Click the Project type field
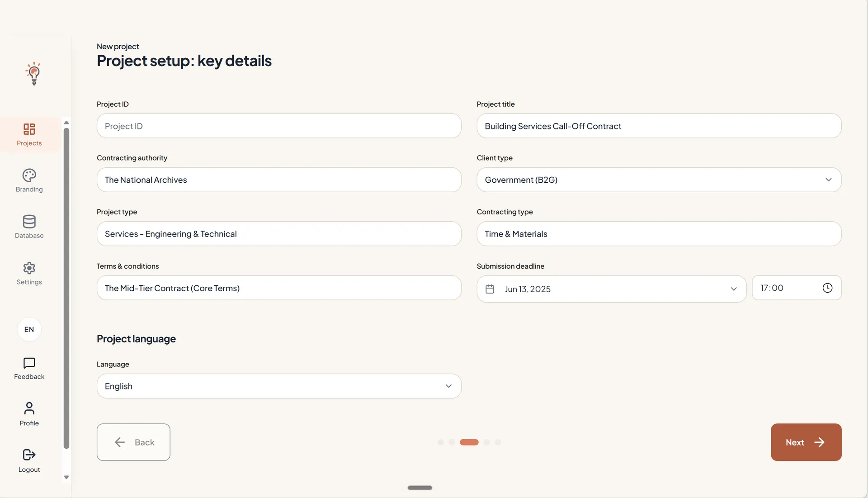The width and height of the screenshot is (868, 498). coord(279,234)
